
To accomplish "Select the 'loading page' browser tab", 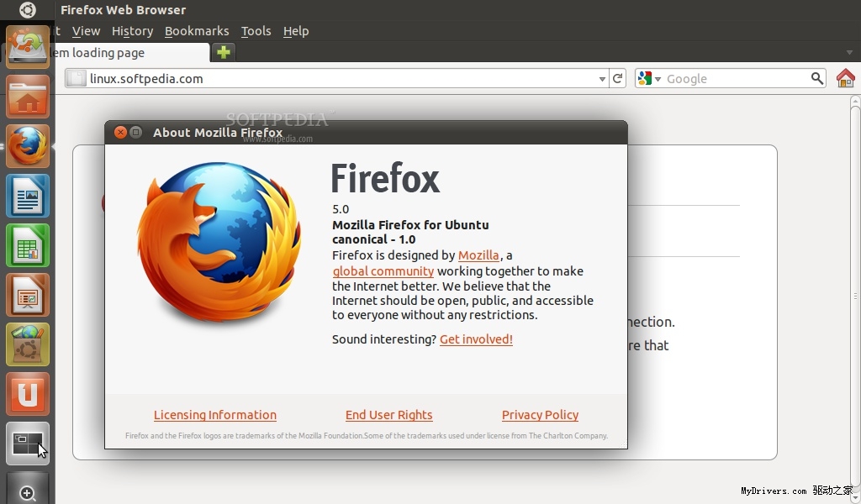I will pyautogui.click(x=132, y=53).
